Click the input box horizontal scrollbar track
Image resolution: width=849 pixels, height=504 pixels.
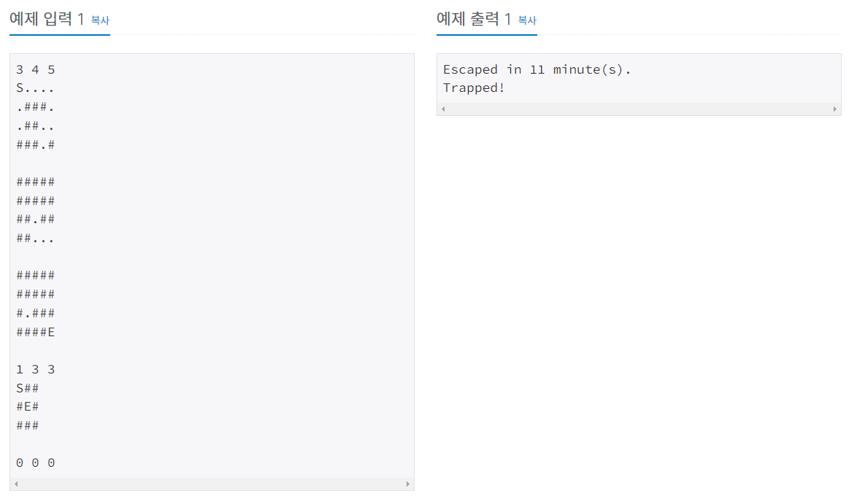[212, 484]
